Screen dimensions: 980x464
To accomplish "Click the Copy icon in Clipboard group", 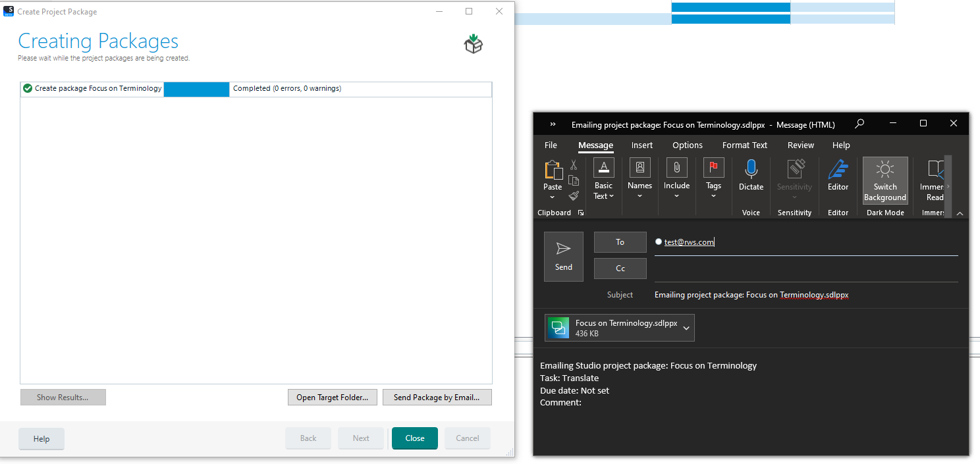I will pos(574,180).
